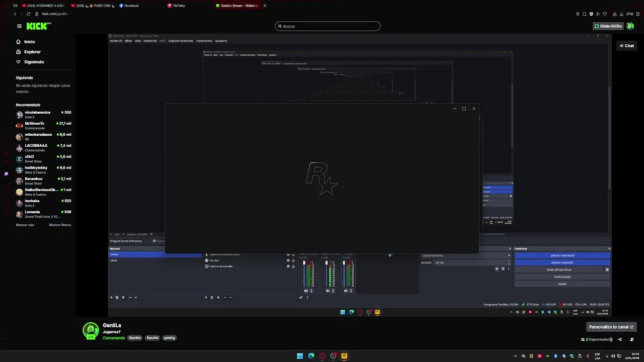Image resolution: width=644 pixels, height=362 pixels.
Task: Maximize the Rockstar launcher window
Action: [464, 109]
